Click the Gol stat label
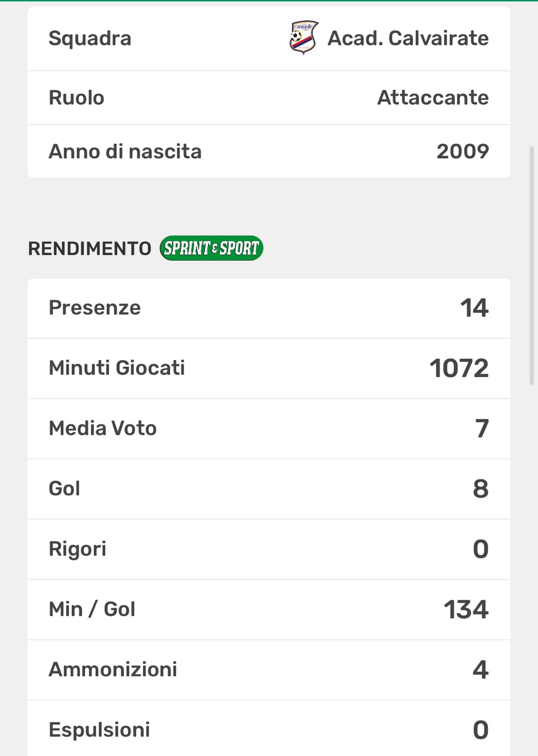 [x=64, y=489]
